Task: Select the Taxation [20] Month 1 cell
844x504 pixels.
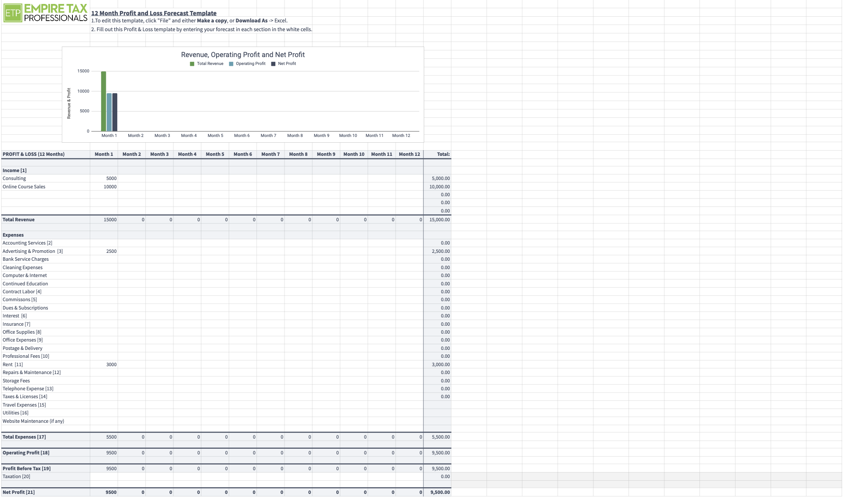Action: [104, 476]
